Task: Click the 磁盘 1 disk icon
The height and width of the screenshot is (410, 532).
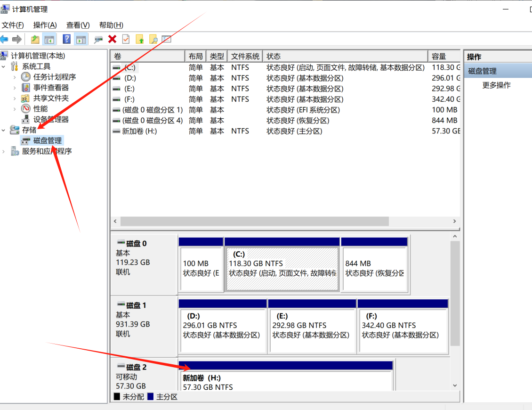Action: (121, 304)
